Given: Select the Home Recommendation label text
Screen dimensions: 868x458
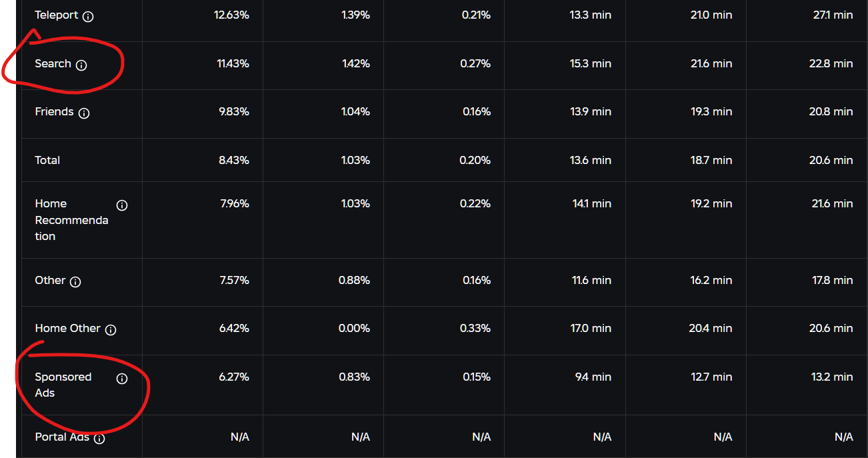Looking at the screenshot, I should point(71,220).
